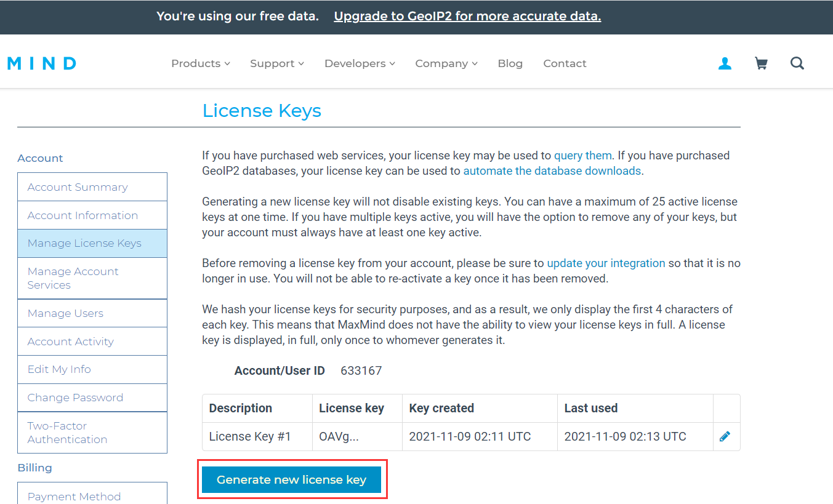The image size is (833, 504).
Task: Expand the Products dropdown
Action: (x=200, y=63)
